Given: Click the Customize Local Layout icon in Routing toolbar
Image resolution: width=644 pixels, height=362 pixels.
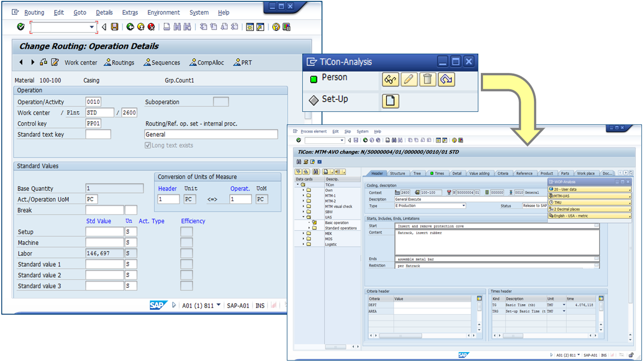Looking at the screenshot, I should (x=286, y=27).
